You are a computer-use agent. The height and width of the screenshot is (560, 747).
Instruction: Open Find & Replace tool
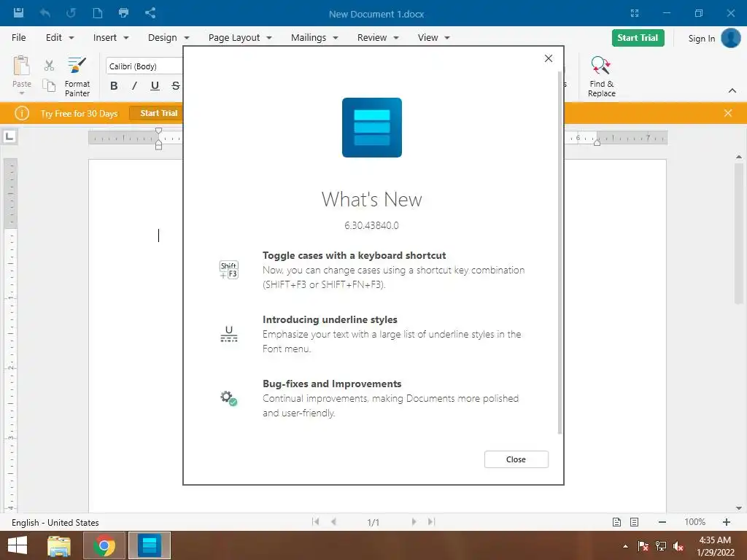[x=601, y=76]
